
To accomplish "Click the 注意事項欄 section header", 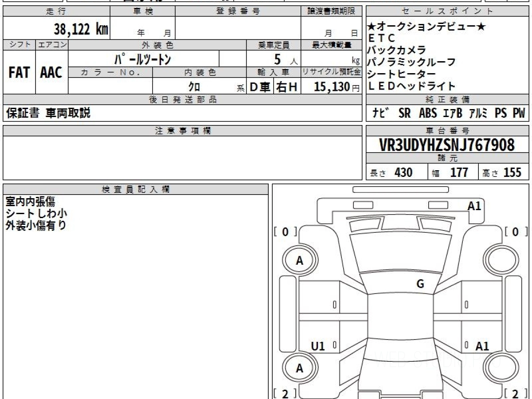I will point(182,131).
